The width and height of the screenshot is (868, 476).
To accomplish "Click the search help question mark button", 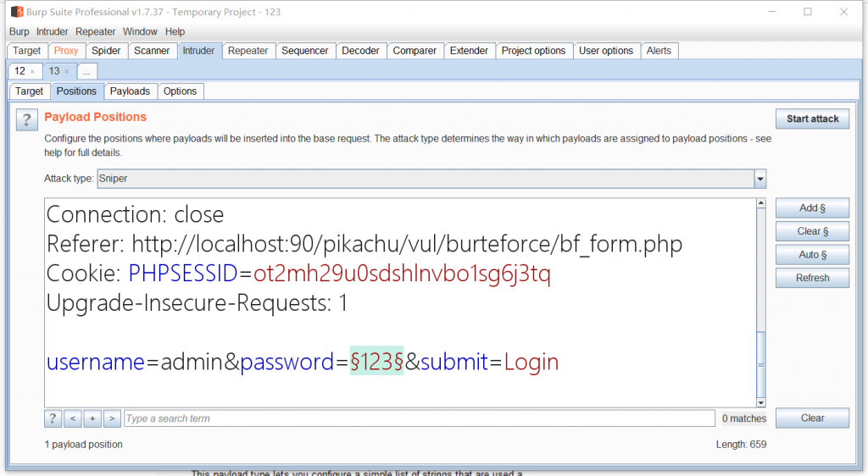I will coord(53,418).
